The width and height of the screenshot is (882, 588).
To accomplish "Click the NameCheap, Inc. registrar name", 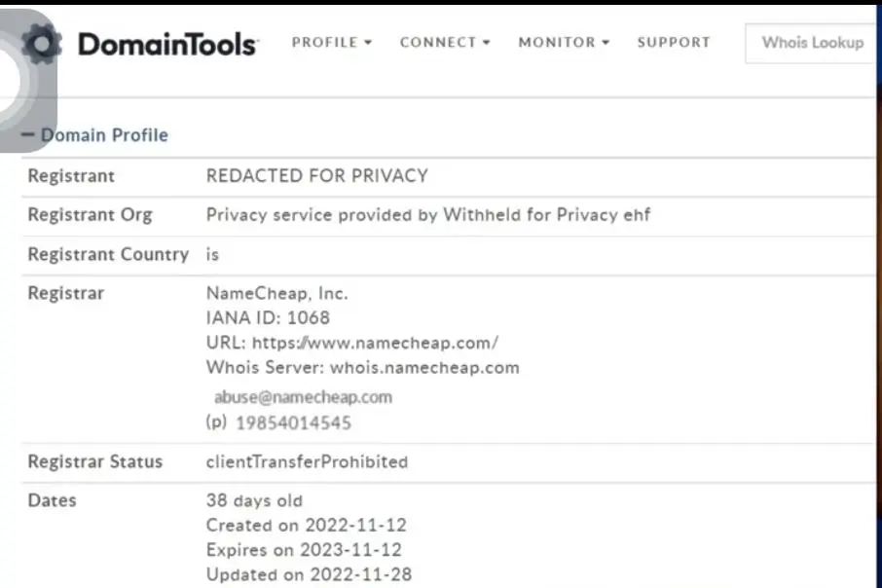I will coord(276,293).
